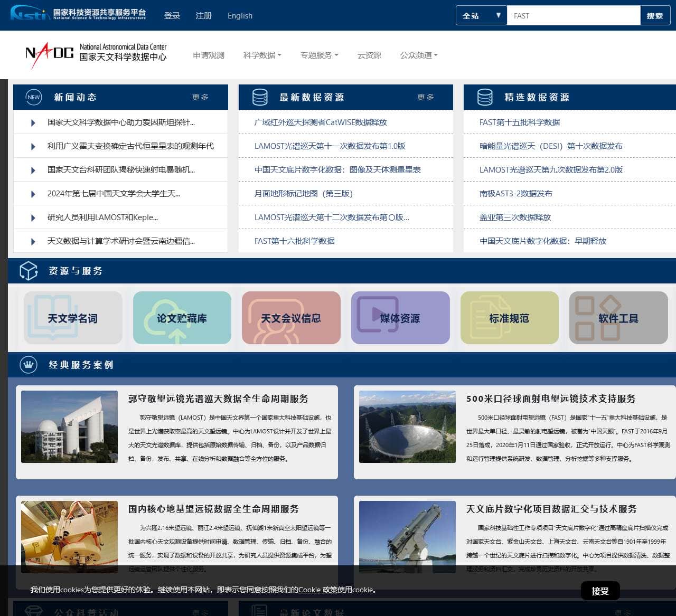Open LAMOST光谱巡天第十二次数据发布 link
676x616 pixels.
(x=332, y=217)
